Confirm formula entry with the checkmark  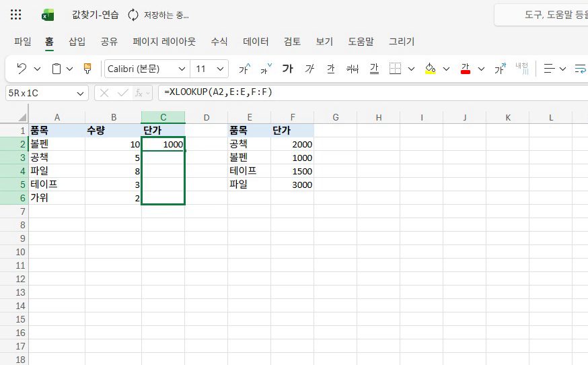click(122, 93)
